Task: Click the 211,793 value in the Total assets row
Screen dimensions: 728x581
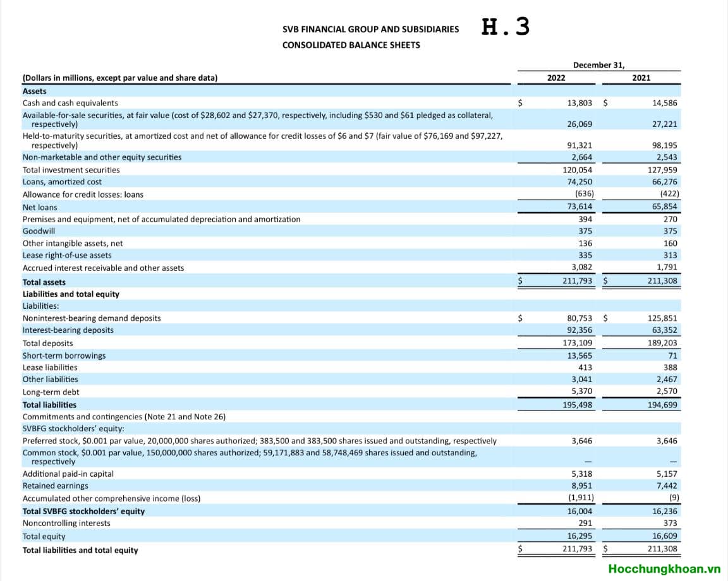Action: [x=578, y=281]
